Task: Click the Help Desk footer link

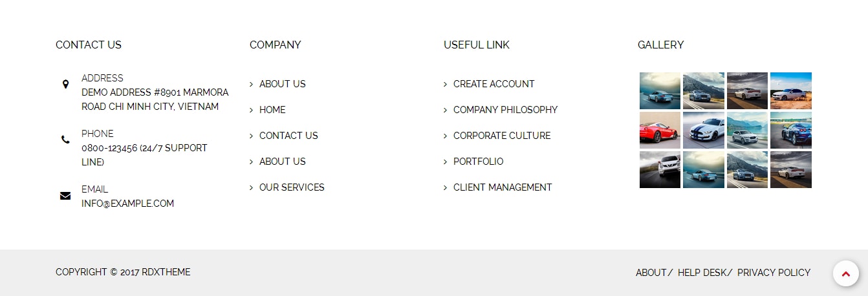Action: click(x=702, y=273)
